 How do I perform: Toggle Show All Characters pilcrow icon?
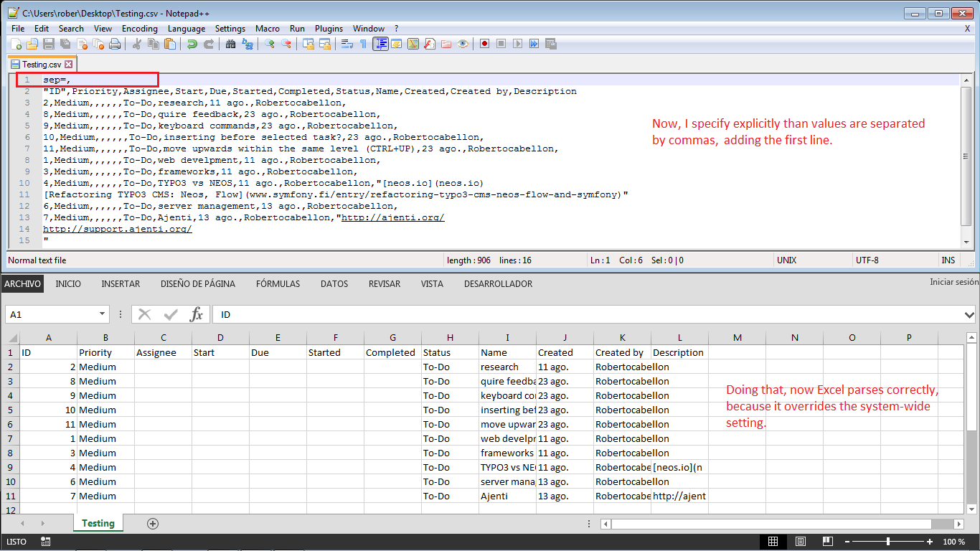coord(363,44)
